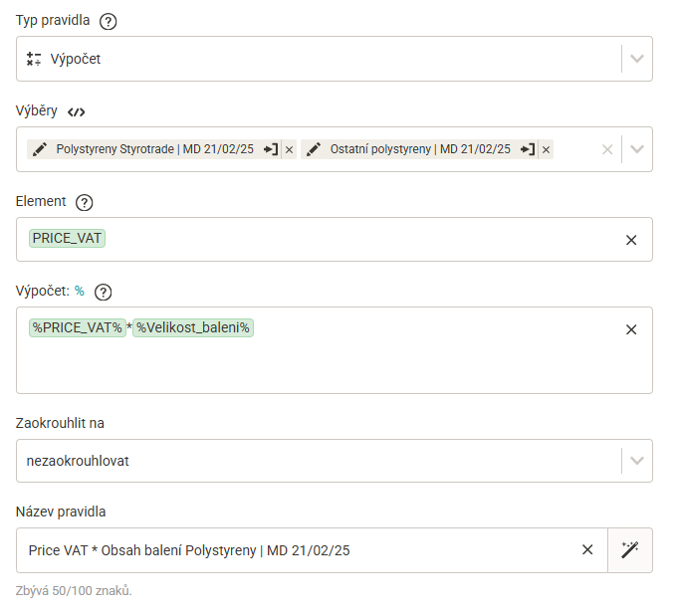
Task: Clear the Element field
Action: click(x=631, y=240)
